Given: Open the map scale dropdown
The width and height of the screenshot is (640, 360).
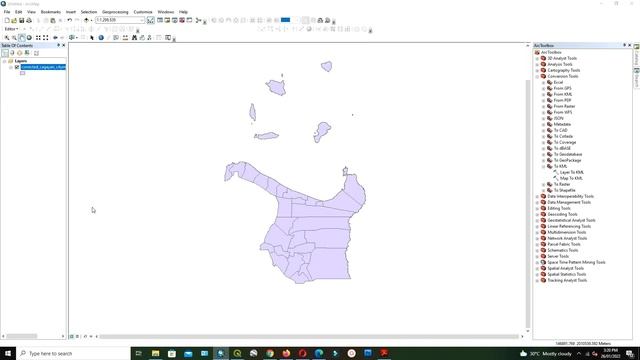Looking at the screenshot, I should 142,20.
